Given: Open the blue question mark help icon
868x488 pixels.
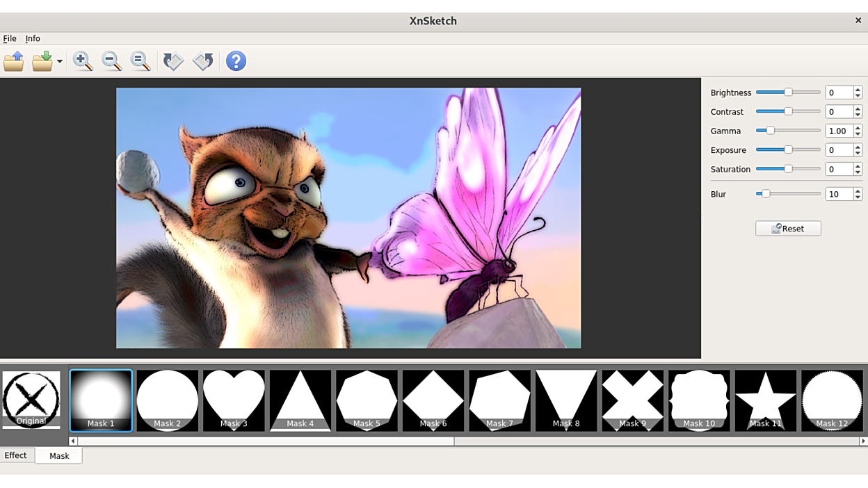Looking at the screenshot, I should click(x=236, y=61).
